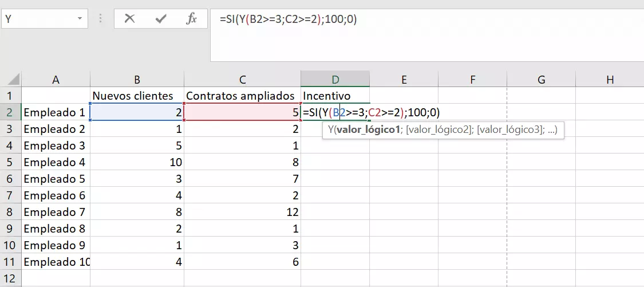This screenshot has width=644, height=287.
Task: Click 'valor_lógico1' in the function tooltip
Action: click(x=369, y=131)
